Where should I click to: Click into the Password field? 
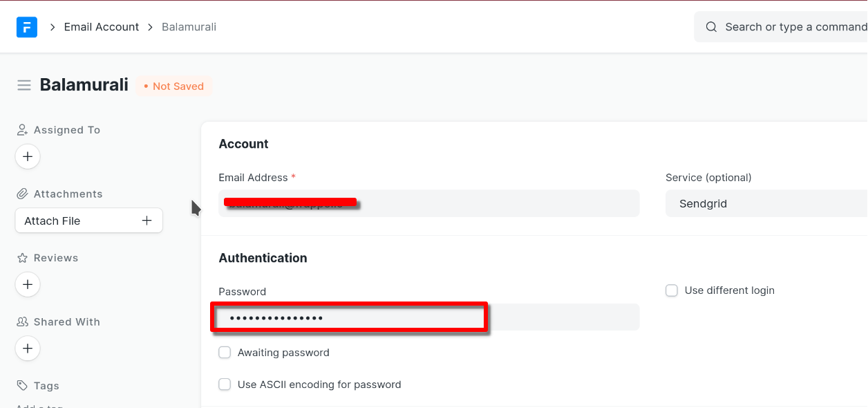click(x=428, y=317)
